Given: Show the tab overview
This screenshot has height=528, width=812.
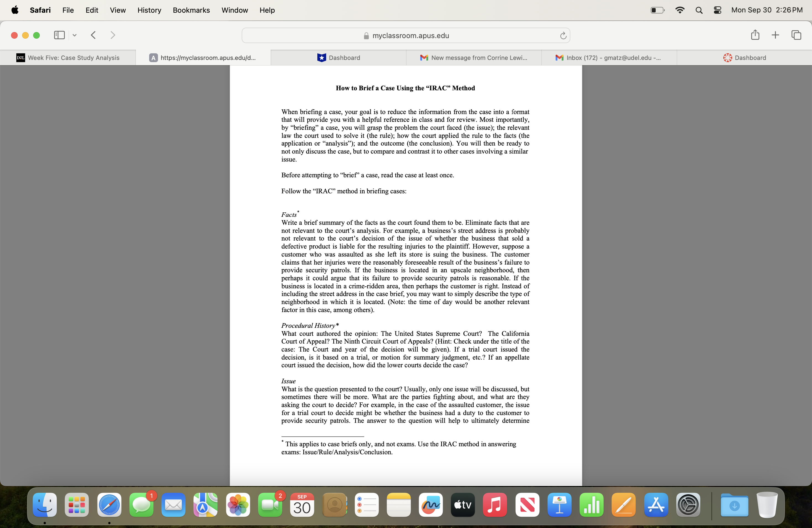Looking at the screenshot, I should [x=796, y=35].
